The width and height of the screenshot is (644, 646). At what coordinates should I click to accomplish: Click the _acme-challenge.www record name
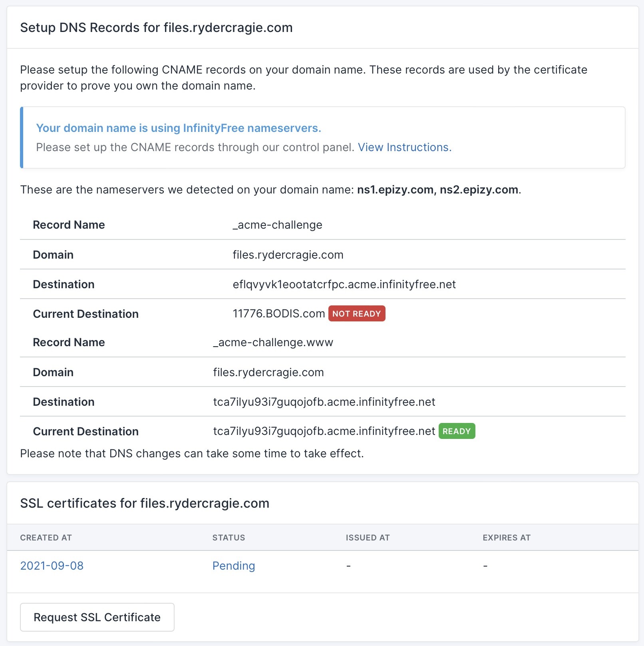[x=273, y=343]
